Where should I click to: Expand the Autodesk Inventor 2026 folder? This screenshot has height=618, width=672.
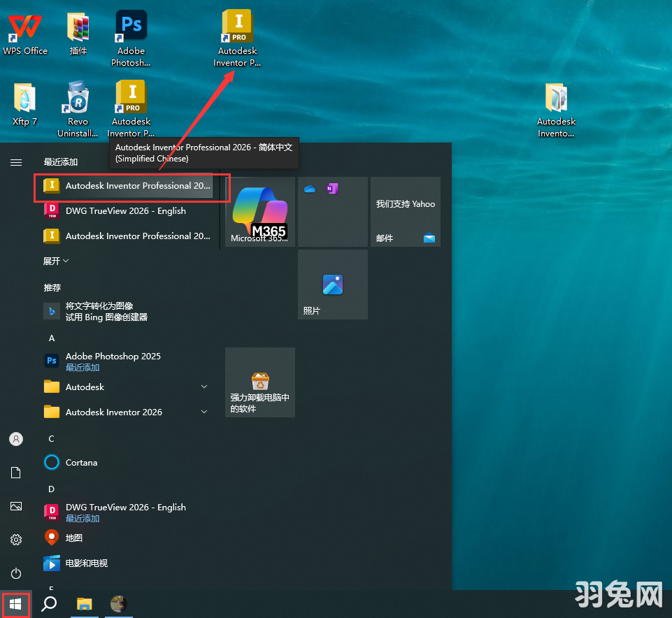point(126,412)
